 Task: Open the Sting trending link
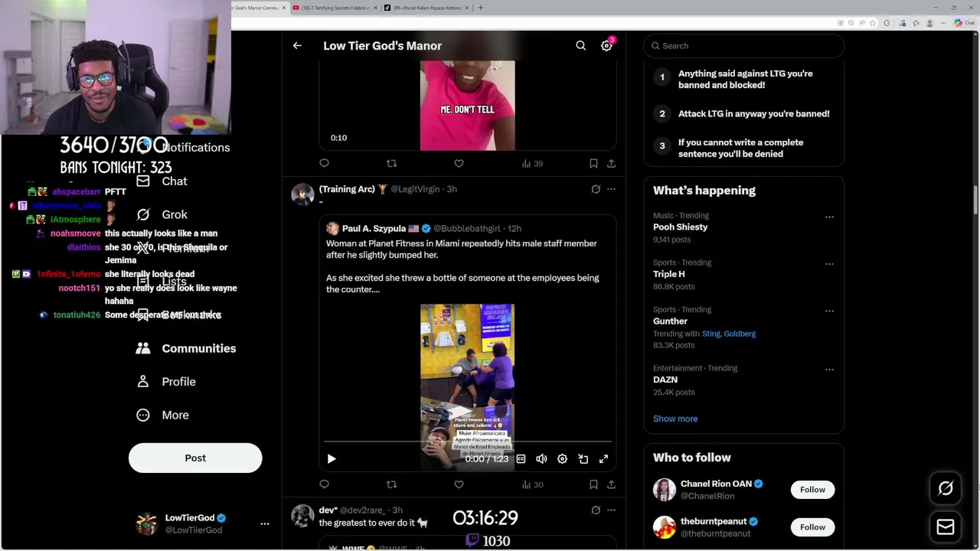pyautogui.click(x=710, y=334)
